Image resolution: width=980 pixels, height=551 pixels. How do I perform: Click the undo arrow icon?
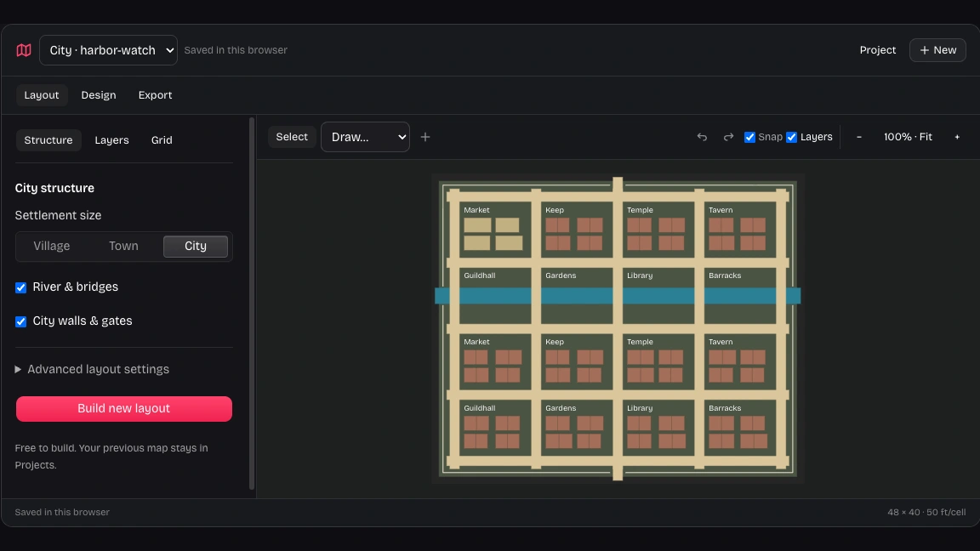pyautogui.click(x=702, y=137)
